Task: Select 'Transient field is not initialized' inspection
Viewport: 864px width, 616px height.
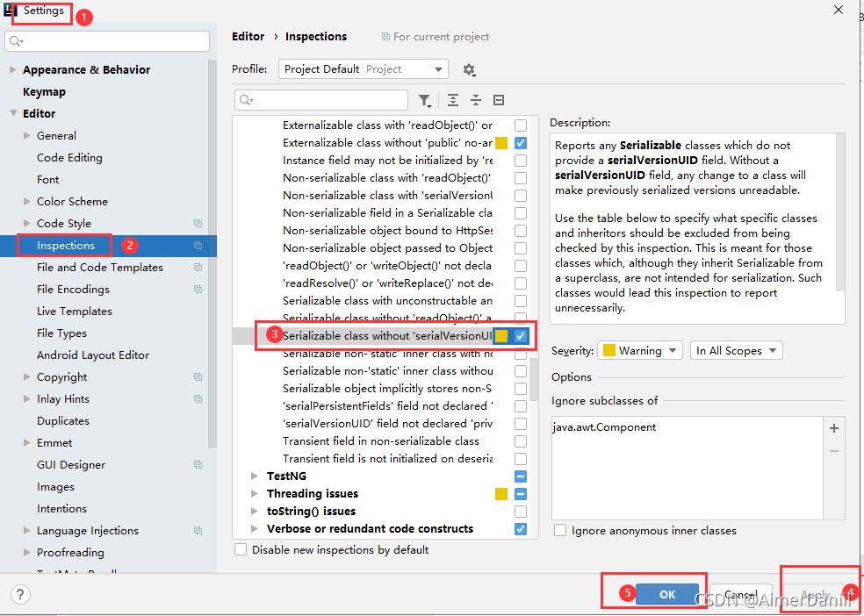Action: point(387,459)
